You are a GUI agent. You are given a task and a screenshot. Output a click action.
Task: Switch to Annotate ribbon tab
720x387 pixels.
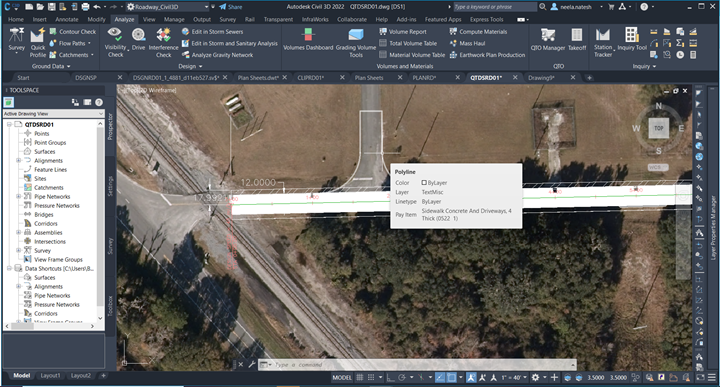pyautogui.click(x=67, y=19)
